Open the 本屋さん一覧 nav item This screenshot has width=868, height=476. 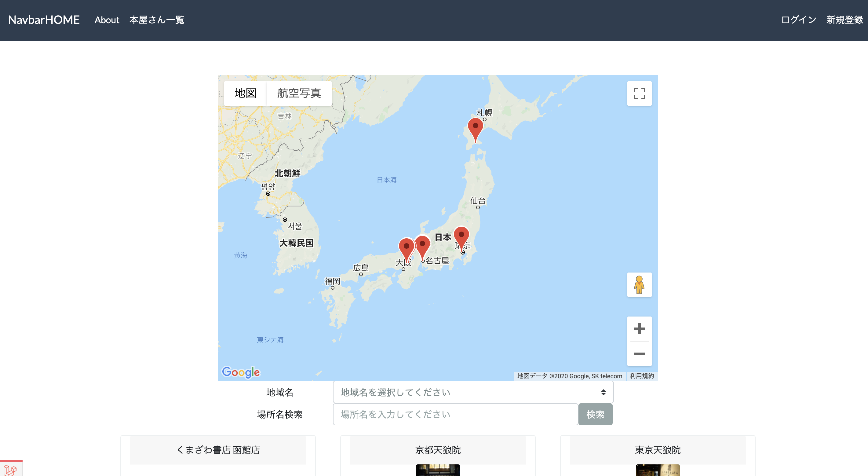[157, 20]
